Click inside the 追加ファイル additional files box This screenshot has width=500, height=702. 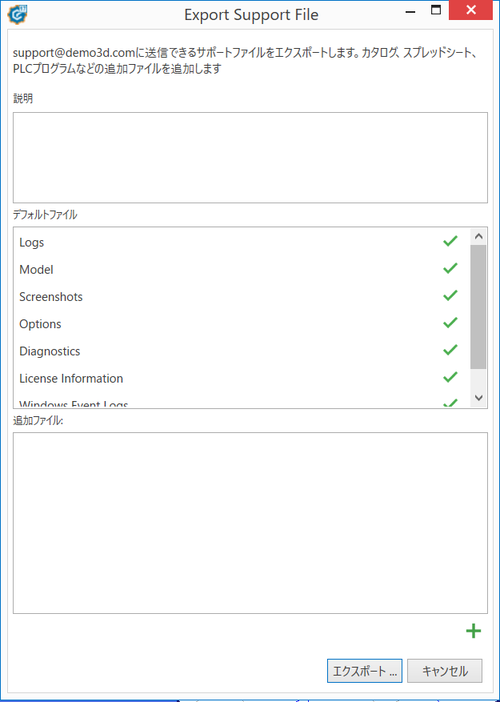pos(250,523)
